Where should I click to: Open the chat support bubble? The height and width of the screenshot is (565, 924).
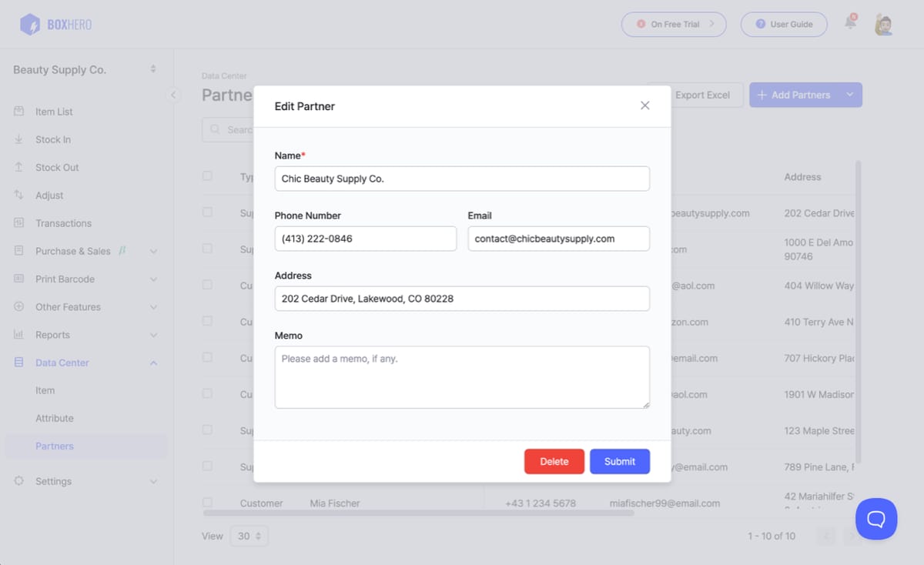click(875, 520)
